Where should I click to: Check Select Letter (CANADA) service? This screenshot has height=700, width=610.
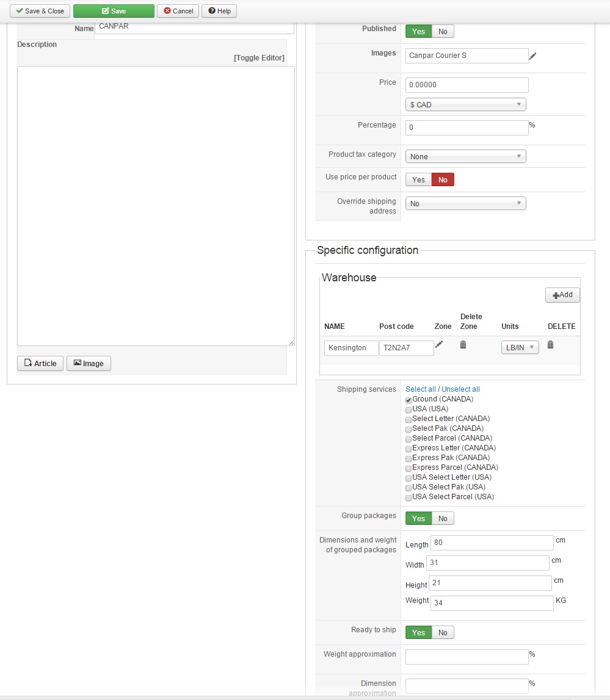click(408, 420)
